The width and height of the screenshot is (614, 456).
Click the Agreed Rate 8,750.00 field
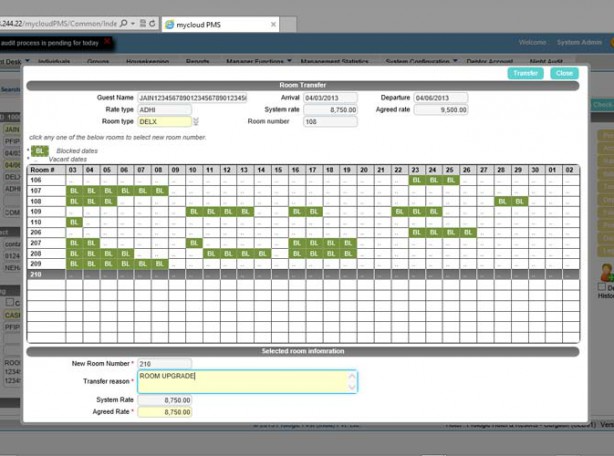point(164,412)
